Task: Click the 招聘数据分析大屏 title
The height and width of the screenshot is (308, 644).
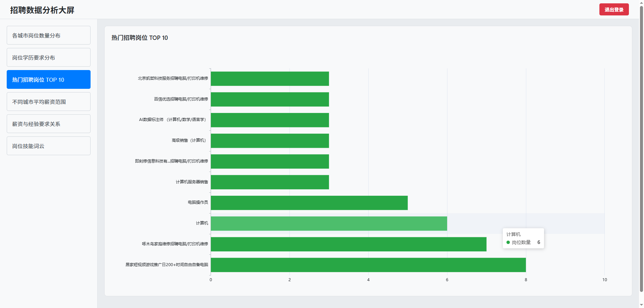Action: (x=42, y=10)
